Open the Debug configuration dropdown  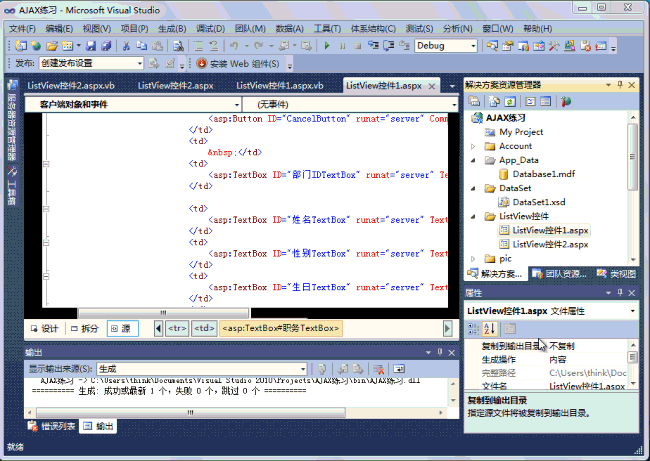pos(473,46)
